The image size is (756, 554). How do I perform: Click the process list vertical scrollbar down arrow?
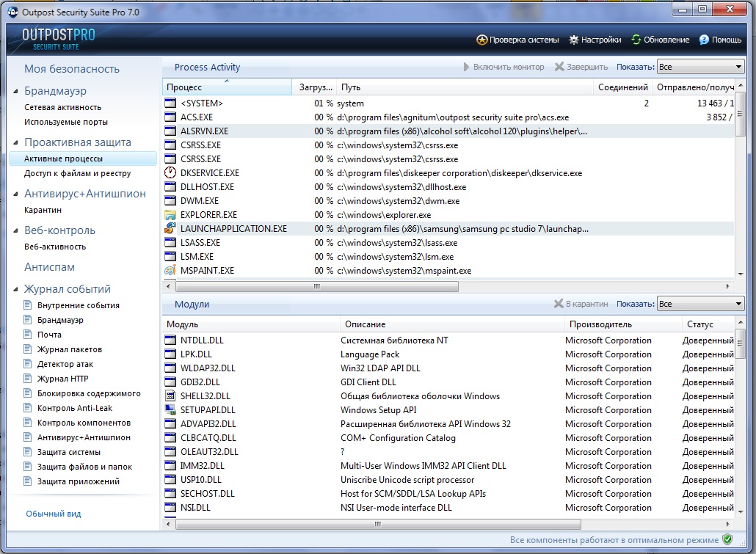click(x=740, y=274)
